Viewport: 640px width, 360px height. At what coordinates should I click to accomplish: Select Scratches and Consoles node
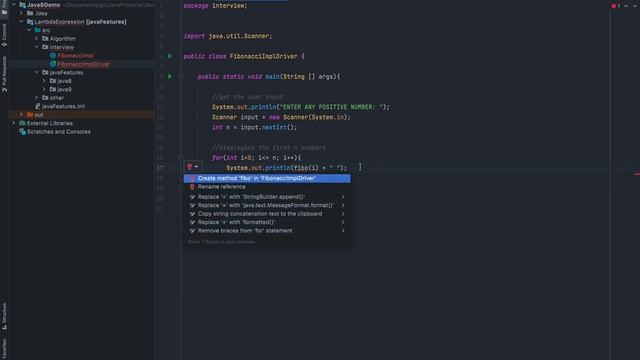click(59, 132)
